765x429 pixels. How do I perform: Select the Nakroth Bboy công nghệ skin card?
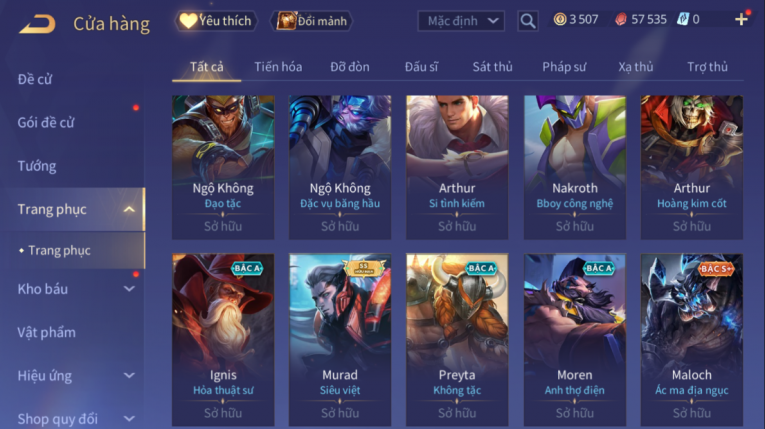pyautogui.click(x=575, y=167)
